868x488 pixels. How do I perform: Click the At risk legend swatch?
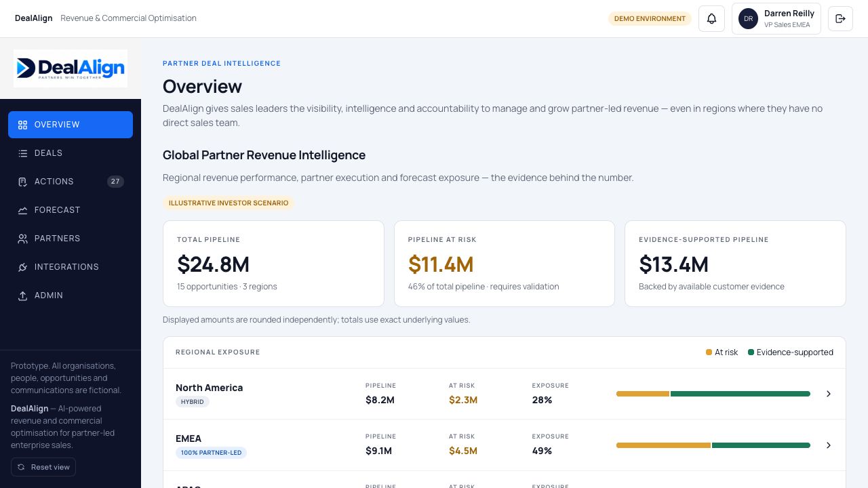point(709,352)
